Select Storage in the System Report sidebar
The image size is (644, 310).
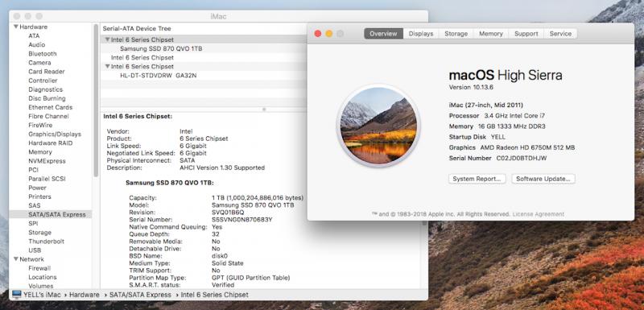coord(39,233)
